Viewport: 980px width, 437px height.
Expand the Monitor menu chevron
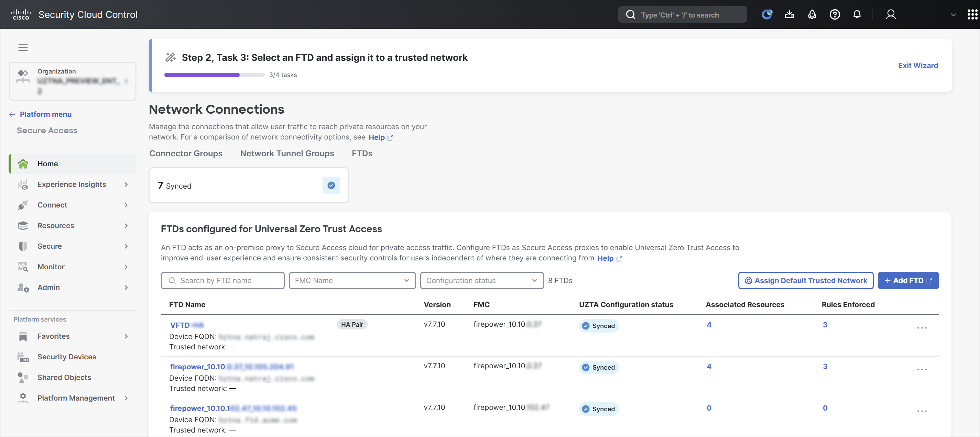(x=126, y=267)
